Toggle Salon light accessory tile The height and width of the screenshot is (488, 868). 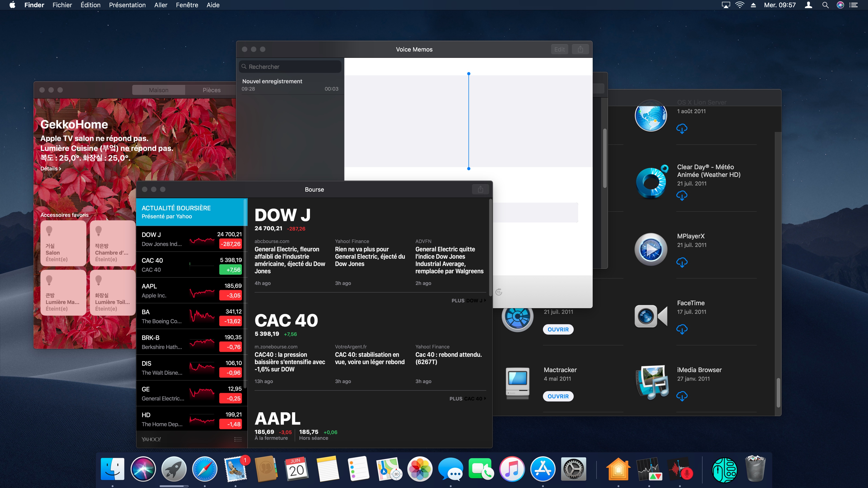(63, 243)
